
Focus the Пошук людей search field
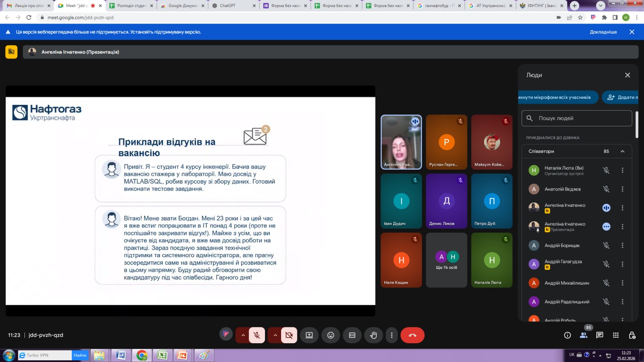pos(577,118)
